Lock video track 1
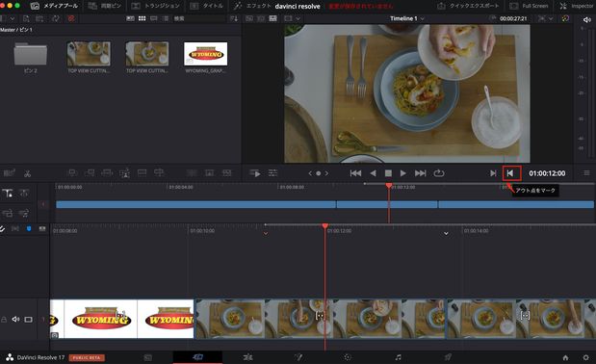 (x=4, y=320)
